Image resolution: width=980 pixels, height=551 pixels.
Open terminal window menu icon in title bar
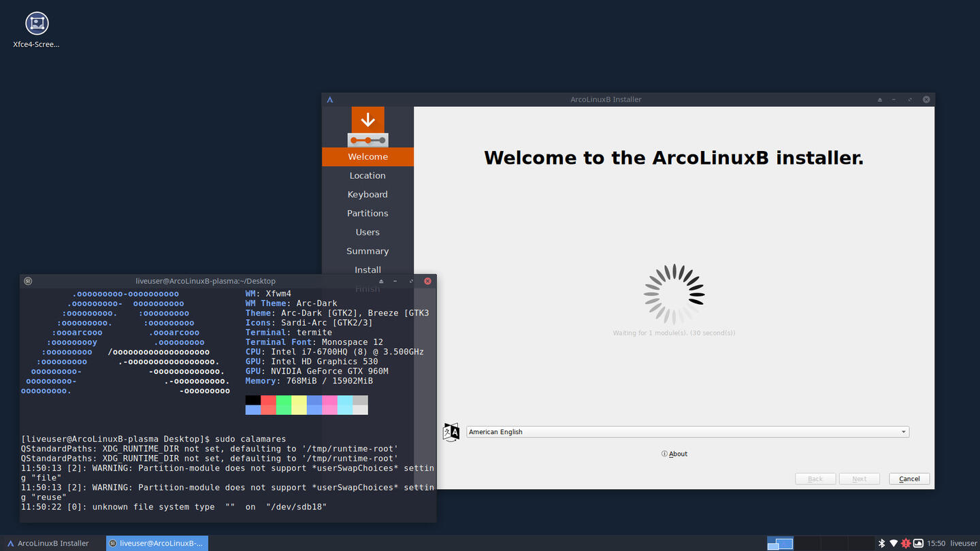[28, 281]
